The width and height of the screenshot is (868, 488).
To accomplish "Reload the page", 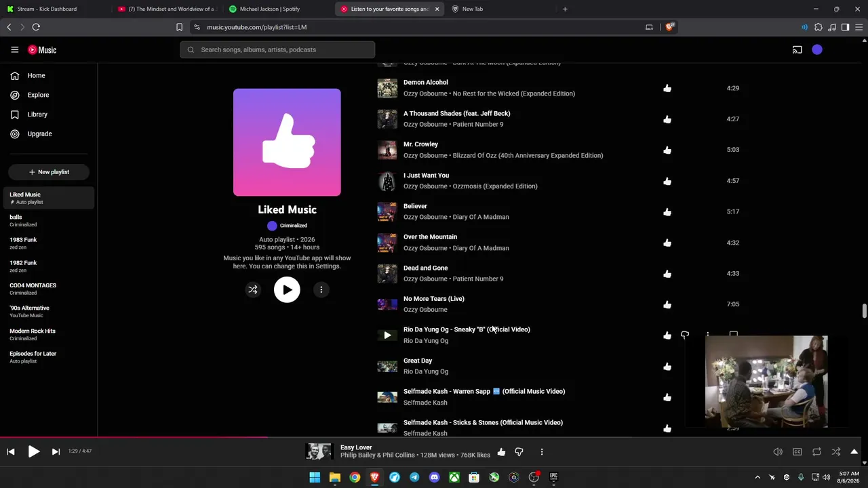I will tap(36, 27).
